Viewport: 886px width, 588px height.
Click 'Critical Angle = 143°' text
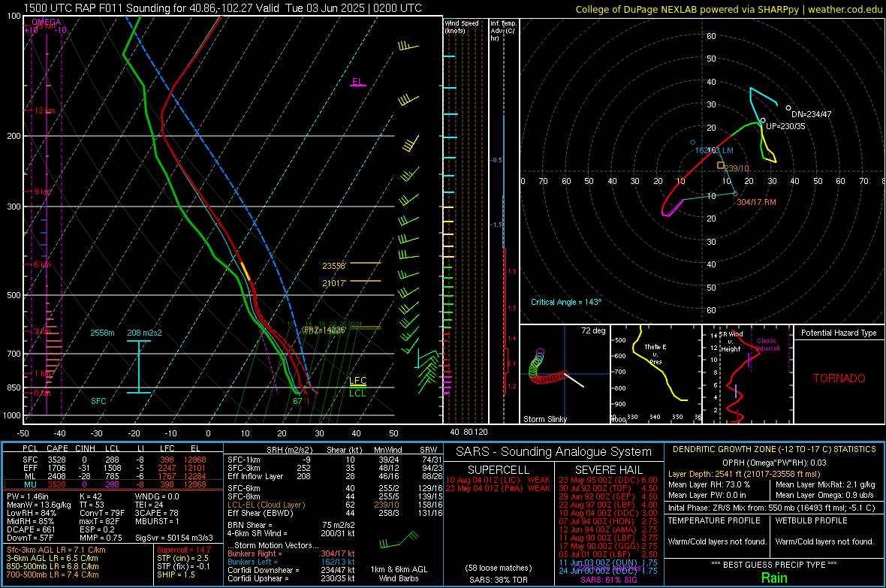pyautogui.click(x=566, y=302)
